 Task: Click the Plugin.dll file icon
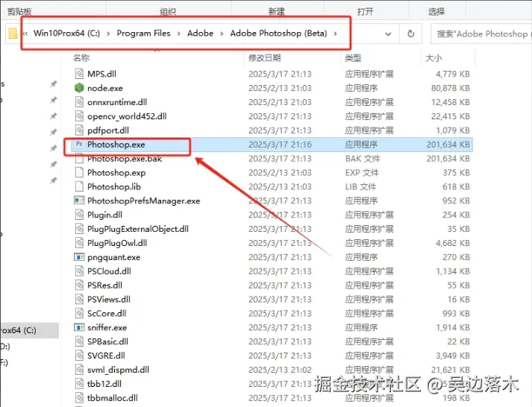(79, 215)
